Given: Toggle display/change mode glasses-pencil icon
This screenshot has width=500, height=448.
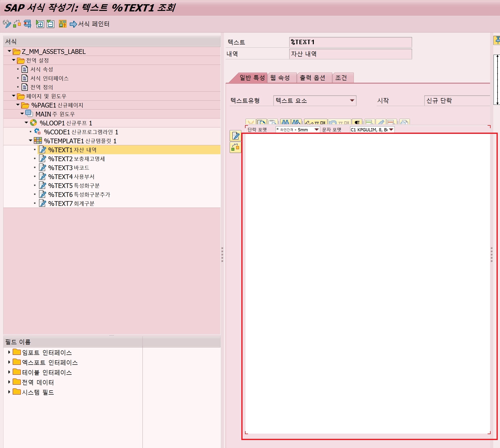Looking at the screenshot, I should tap(7, 24).
